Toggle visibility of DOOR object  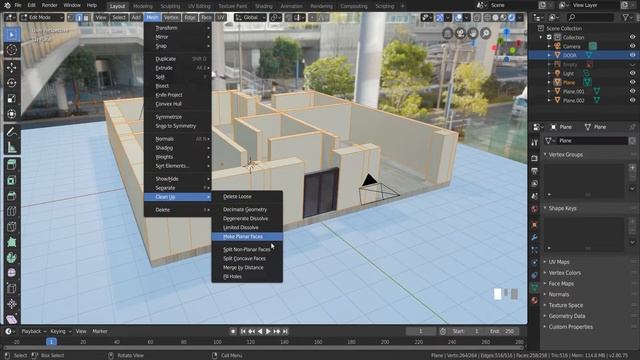point(632,55)
